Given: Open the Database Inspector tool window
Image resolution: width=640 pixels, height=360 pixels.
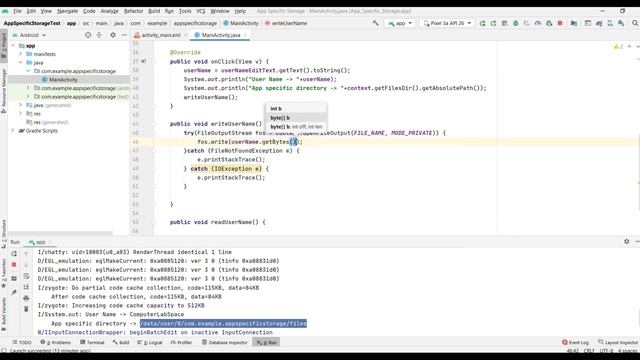Looking at the screenshot, I should (x=224, y=342).
